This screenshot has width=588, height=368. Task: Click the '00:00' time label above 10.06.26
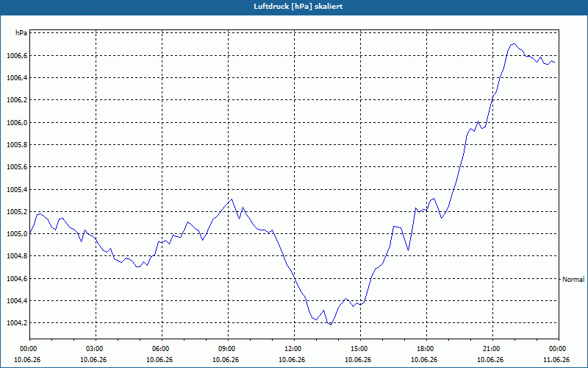pos(27,349)
